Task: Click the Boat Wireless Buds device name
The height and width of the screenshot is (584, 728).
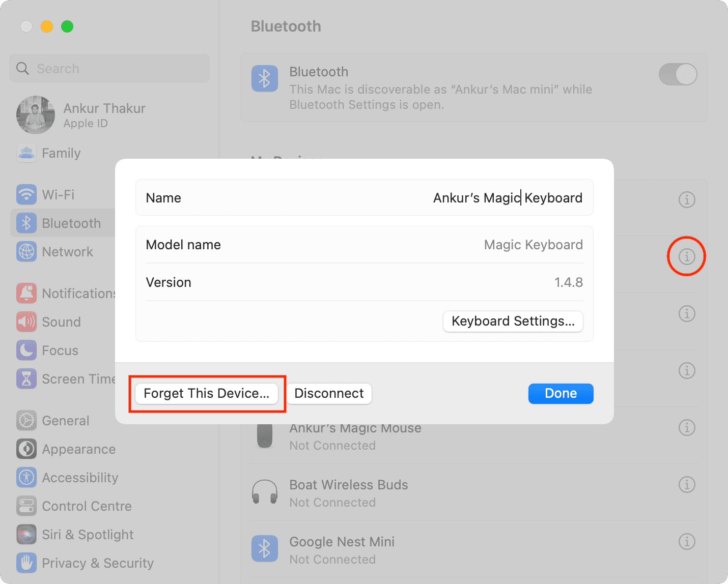Action: point(349,484)
